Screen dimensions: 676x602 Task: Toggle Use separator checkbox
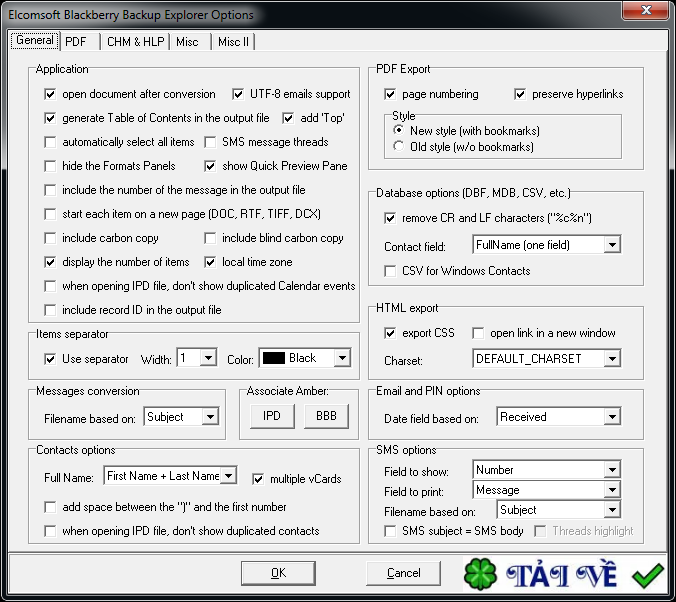pyautogui.click(x=50, y=359)
